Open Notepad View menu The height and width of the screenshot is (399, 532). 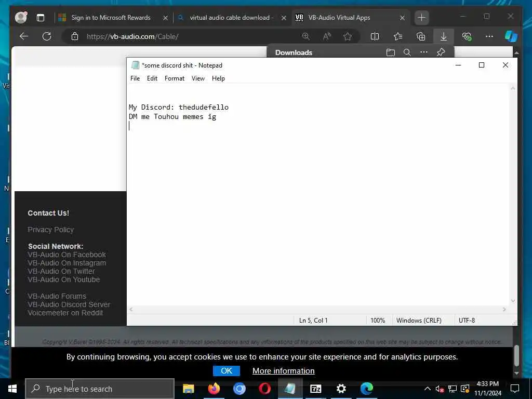[x=198, y=78]
